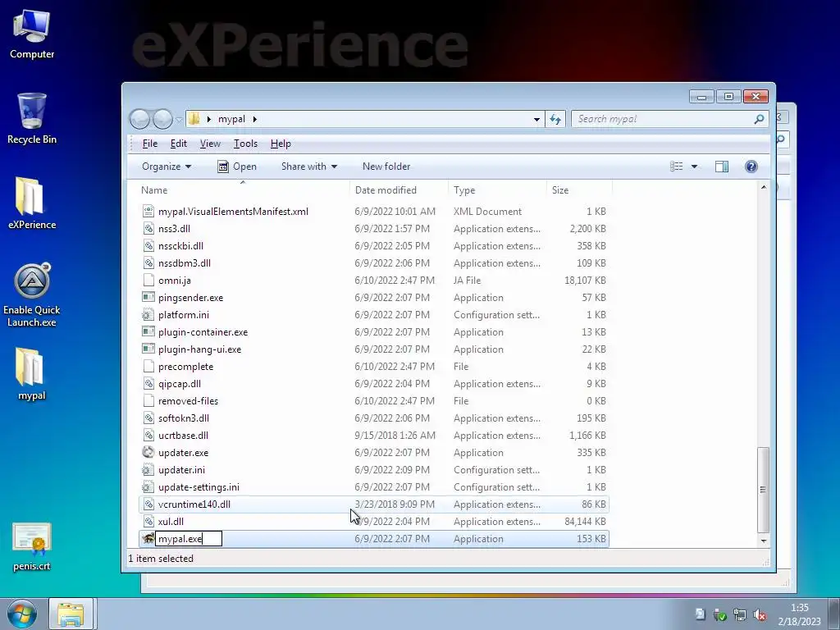Screen dimensions: 840x630
Task: Click the taskbar clock showing 1:35
Action: 799,614
